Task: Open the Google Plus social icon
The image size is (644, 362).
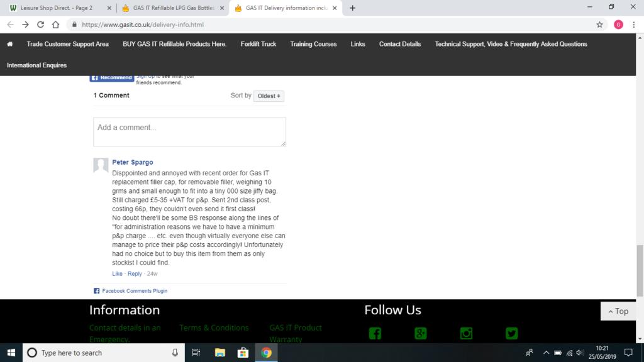Action: [x=420, y=333]
